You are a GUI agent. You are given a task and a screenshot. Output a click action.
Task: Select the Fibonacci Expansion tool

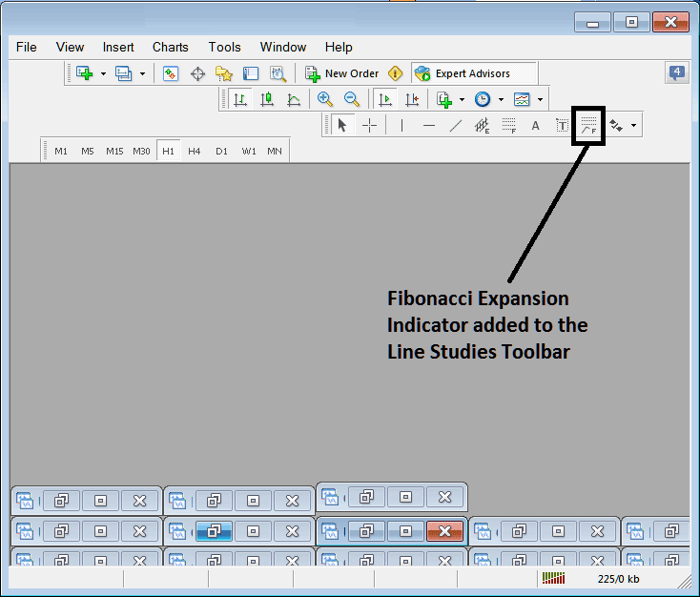coord(588,125)
